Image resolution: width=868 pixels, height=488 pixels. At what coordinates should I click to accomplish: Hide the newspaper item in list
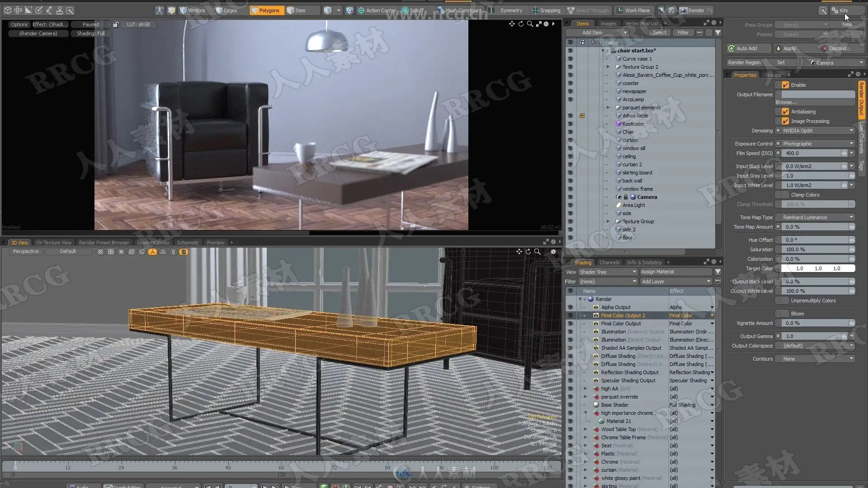pyautogui.click(x=570, y=91)
